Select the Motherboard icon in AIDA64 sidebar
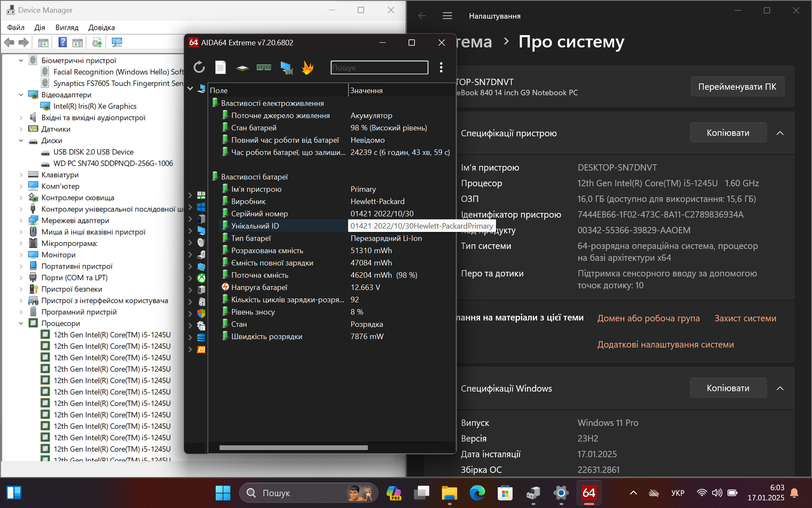 click(x=201, y=195)
